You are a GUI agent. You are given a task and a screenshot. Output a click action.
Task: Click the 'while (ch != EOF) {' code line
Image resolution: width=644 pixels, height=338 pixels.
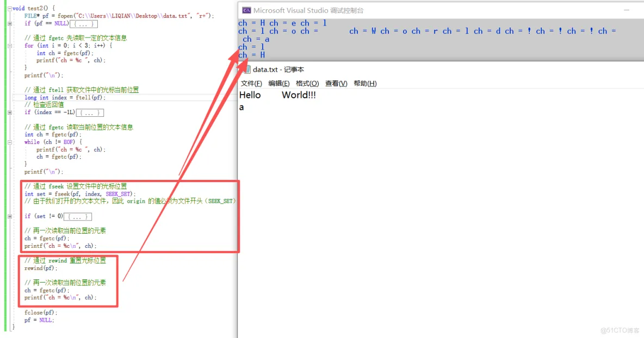point(53,142)
